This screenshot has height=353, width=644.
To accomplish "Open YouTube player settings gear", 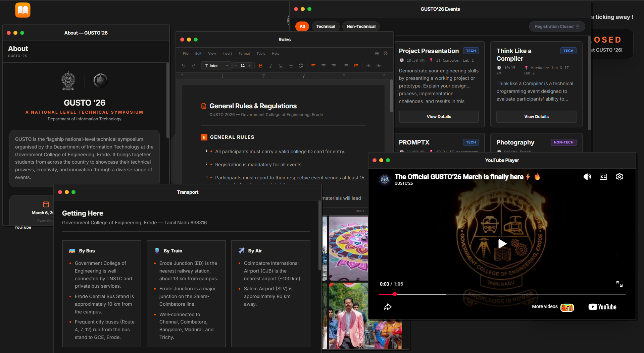I will click(x=620, y=177).
